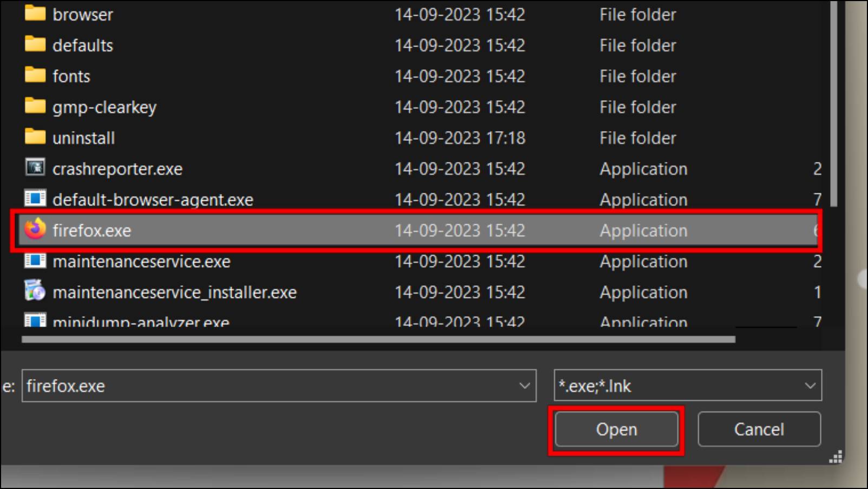This screenshot has height=489, width=868.
Task: Click the vertical scrollbar of file list
Action: coord(834,103)
